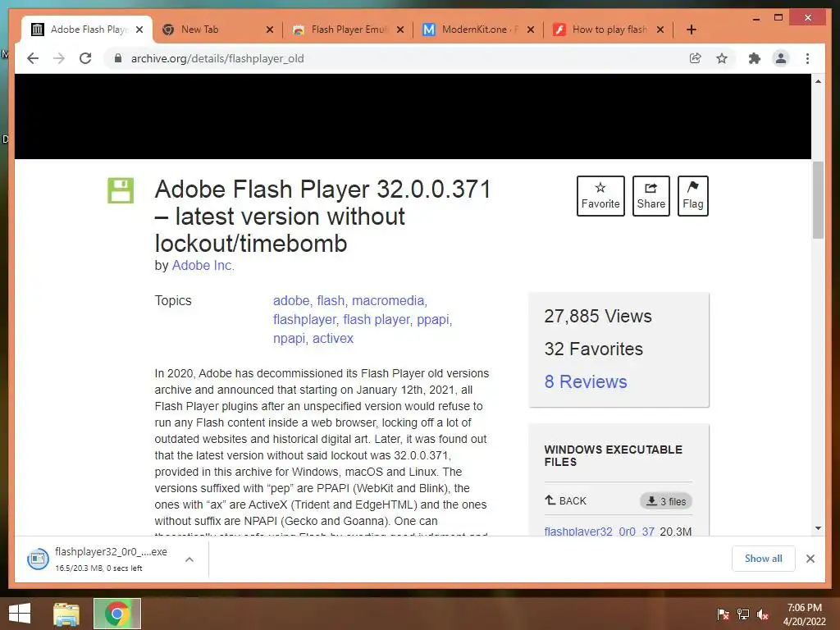The width and height of the screenshot is (840, 630).
Task: Click the forward navigation arrow
Action: click(59, 58)
